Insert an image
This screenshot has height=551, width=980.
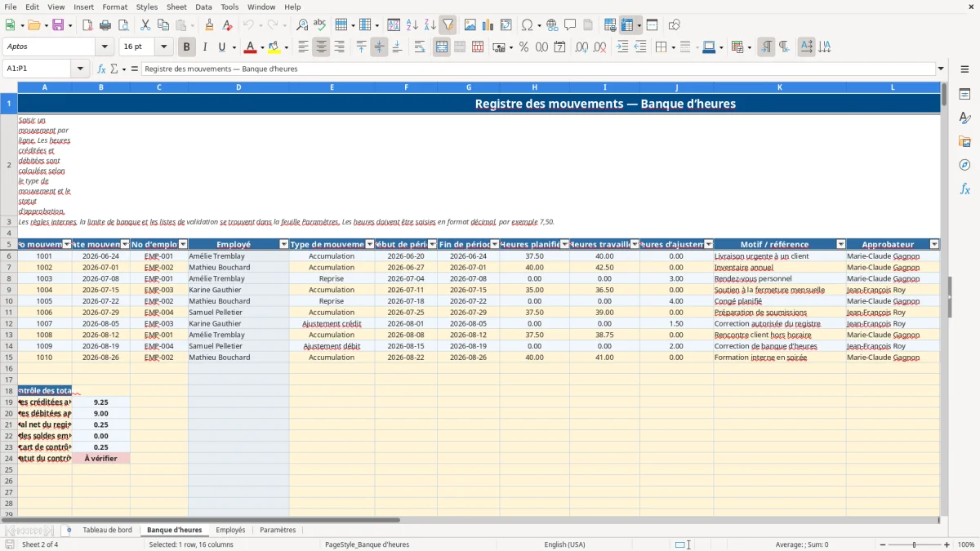470,25
